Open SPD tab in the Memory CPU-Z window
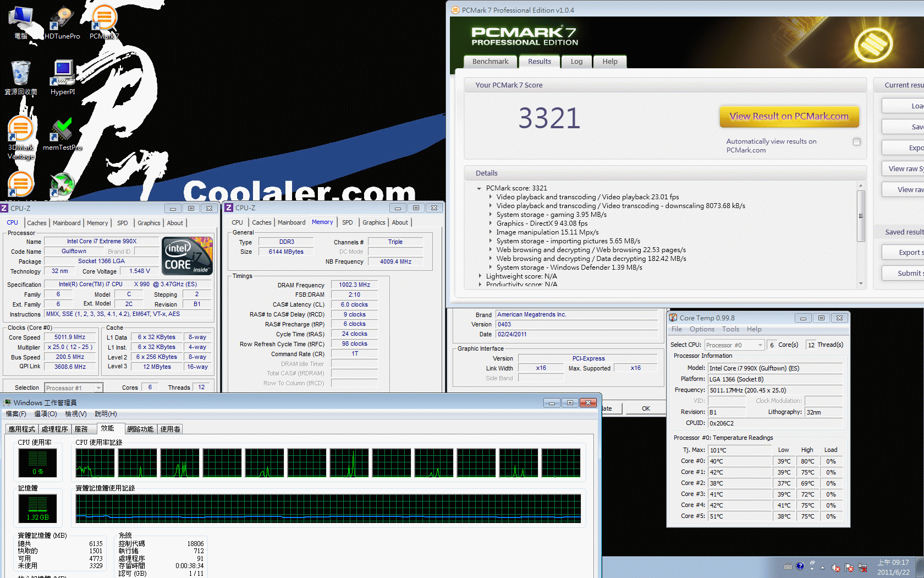This screenshot has width=924, height=578. (348, 222)
